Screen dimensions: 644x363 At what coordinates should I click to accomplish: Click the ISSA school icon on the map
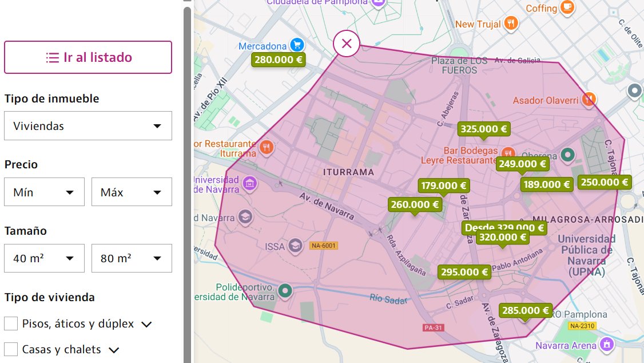(295, 246)
